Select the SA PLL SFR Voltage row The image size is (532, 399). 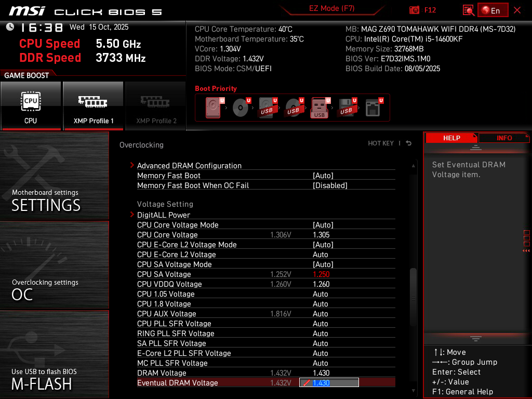(266, 343)
